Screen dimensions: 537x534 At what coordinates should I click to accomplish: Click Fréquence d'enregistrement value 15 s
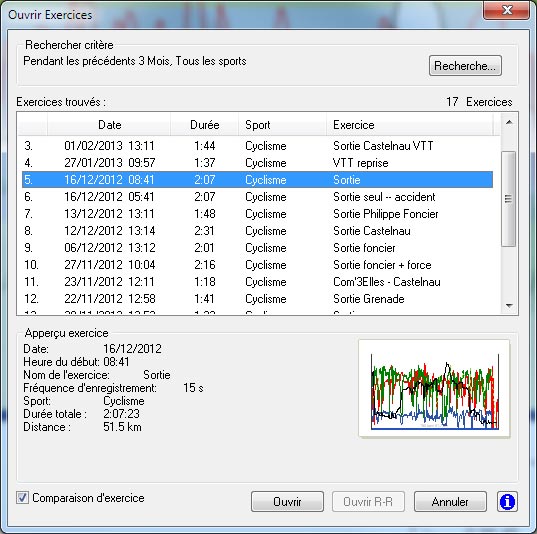click(x=193, y=388)
